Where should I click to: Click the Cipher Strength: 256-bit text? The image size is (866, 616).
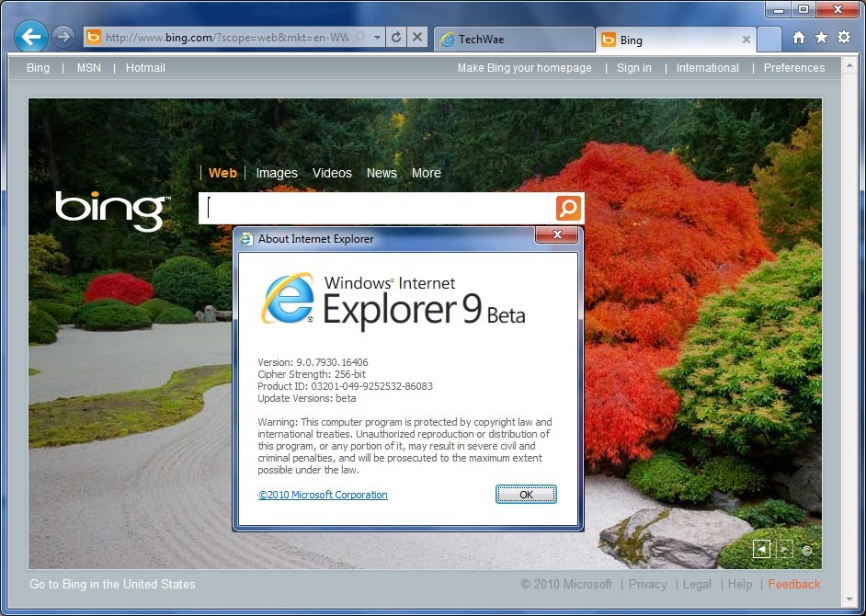[312, 374]
